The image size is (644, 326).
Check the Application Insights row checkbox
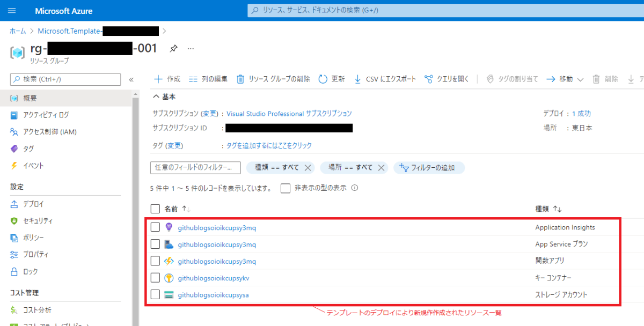click(x=155, y=227)
